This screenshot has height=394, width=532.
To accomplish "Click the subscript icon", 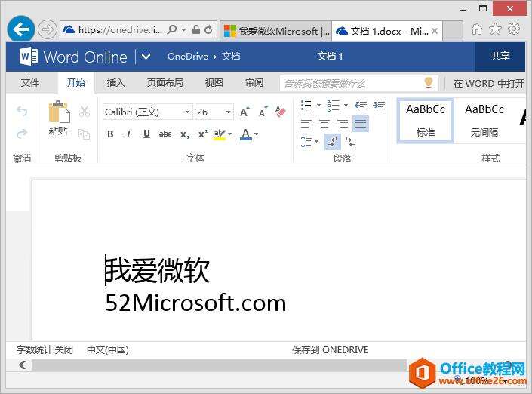I will tap(184, 134).
